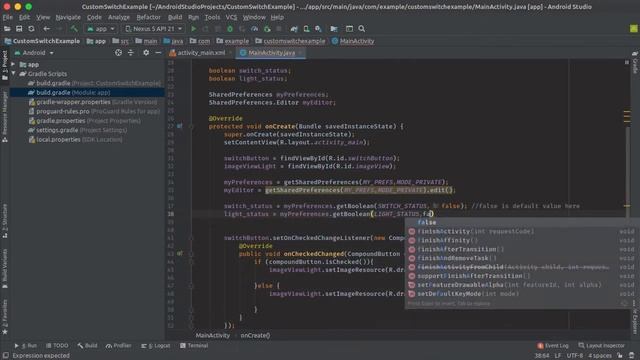Click the Search Everywhere magnifier icon
The width and height of the screenshot is (640, 360).
tap(362, 29)
